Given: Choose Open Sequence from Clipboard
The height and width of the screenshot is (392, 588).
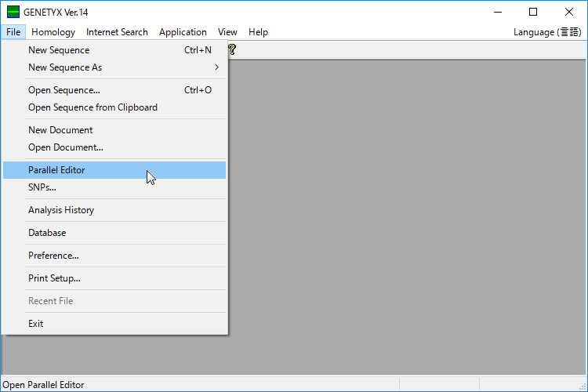Looking at the screenshot, I should pyautogui.click(x=114, y=107).
